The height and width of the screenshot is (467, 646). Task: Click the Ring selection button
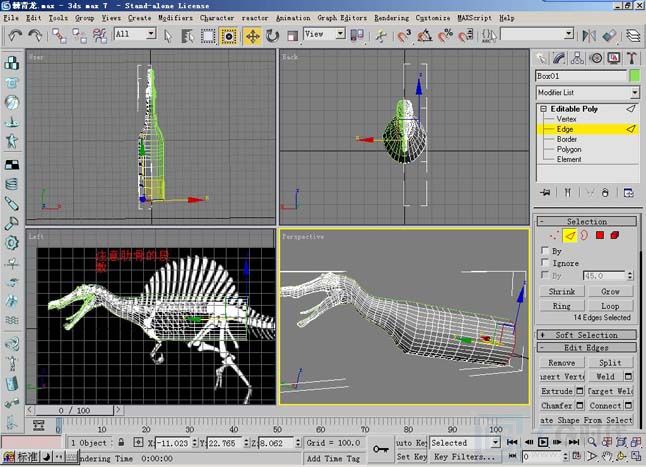pyautogui.click(x=562, y=306)
